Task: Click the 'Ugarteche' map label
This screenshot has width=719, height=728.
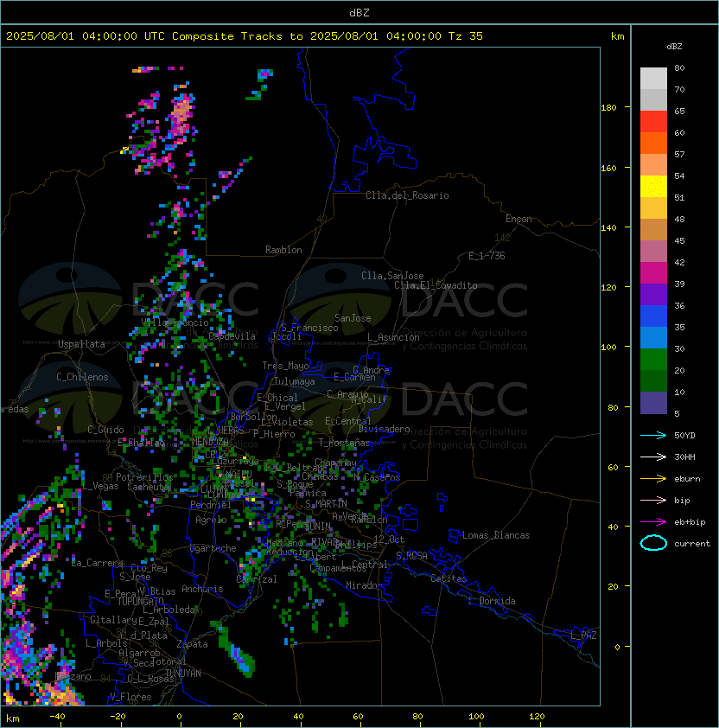Action: [x=213, y=548]
